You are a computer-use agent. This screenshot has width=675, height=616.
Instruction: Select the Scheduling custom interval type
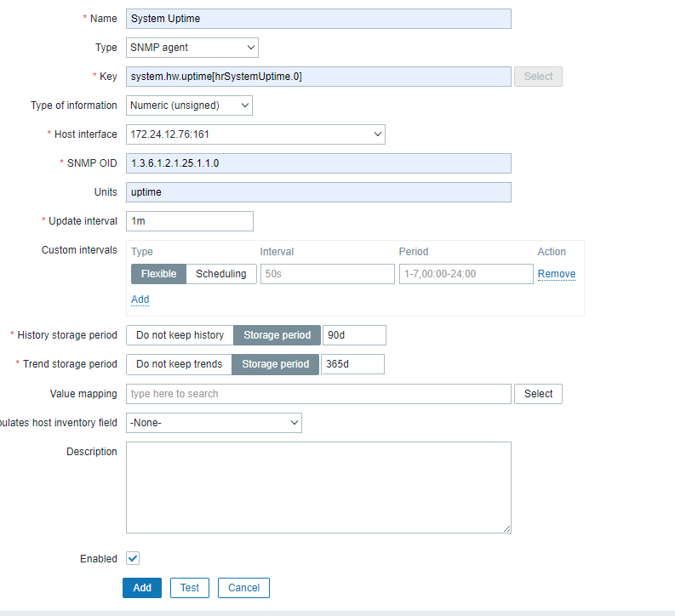pos(220,274)
